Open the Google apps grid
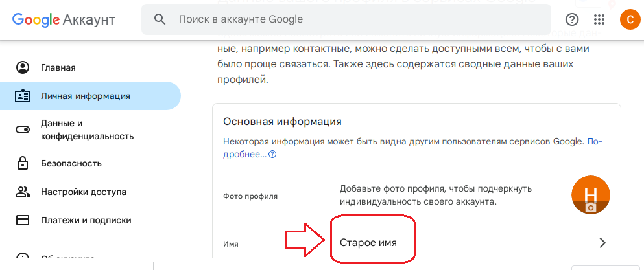Image resolution: width=644 pixels, height=270 pixels. click(600, 19)
